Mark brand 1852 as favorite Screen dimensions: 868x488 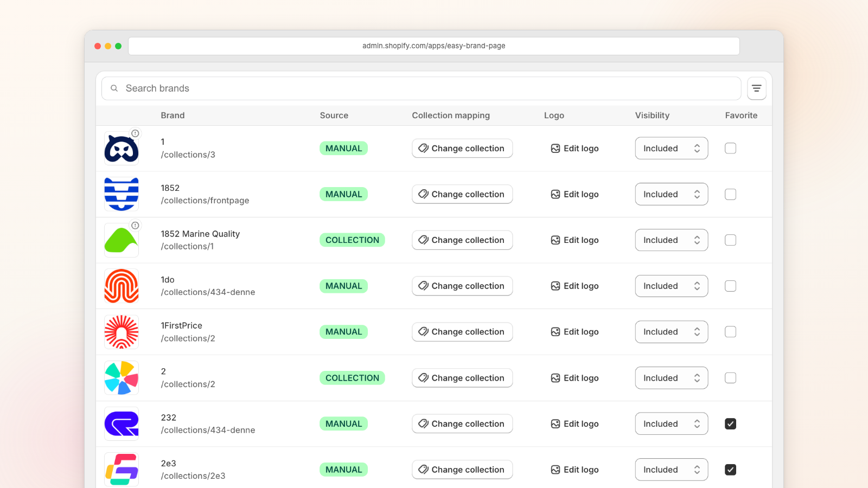point(731,194)
